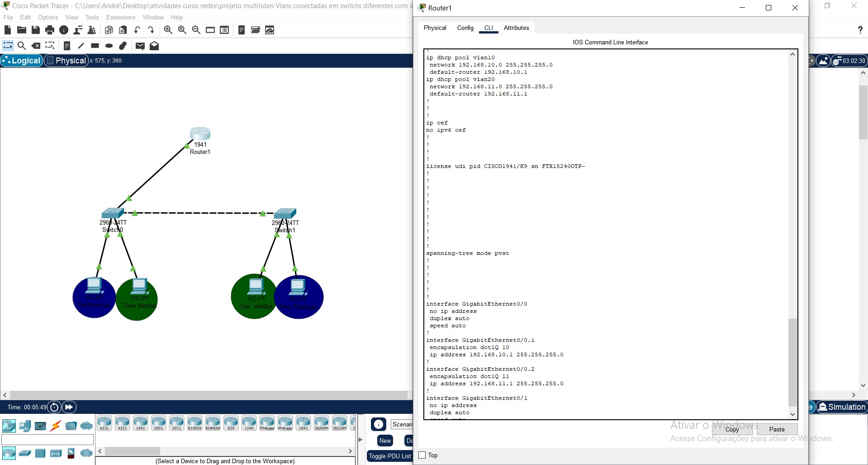Select the 1941 router device model

click(140, 422)
